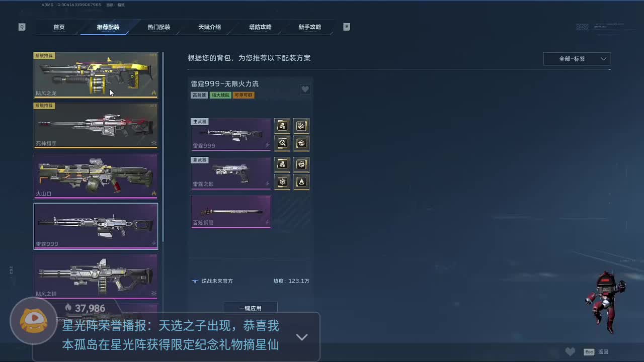Click the heart icon beside Esc 返回
Screen dimensions: 644x362
click(570, 352)
